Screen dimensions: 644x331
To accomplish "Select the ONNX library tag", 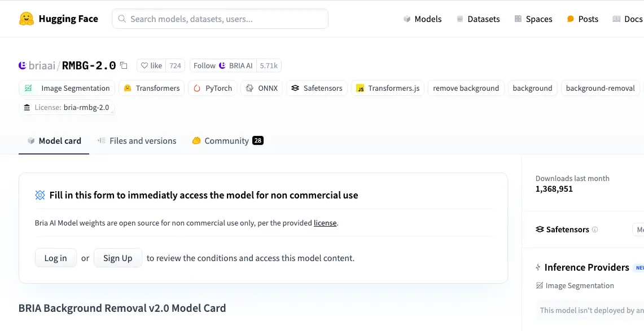I will [x=262, y=88].
